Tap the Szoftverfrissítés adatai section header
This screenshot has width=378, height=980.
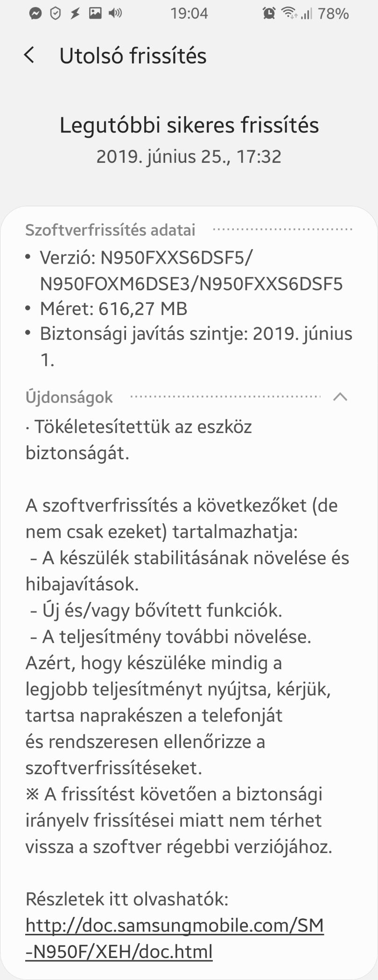[110, 230]
